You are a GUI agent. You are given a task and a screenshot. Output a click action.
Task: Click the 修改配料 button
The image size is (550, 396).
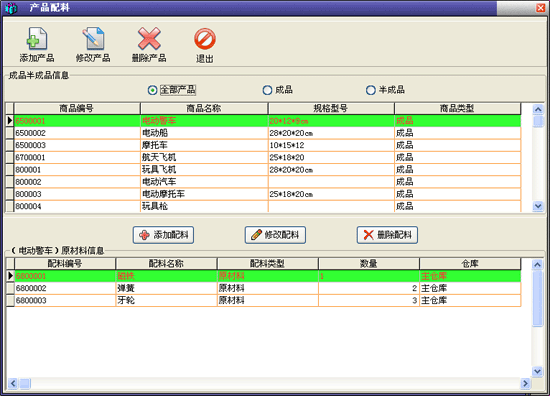pyautogui.click(x=275, y=235)
